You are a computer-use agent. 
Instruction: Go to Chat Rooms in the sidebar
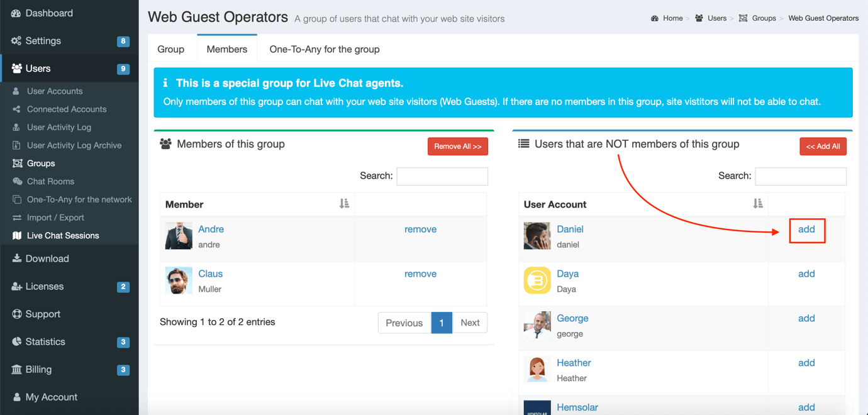(x=50, y=182)
